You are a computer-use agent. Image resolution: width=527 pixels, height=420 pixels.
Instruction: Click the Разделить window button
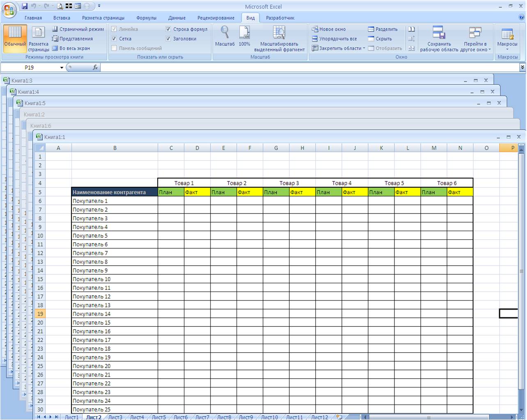(x=383, y=29)
